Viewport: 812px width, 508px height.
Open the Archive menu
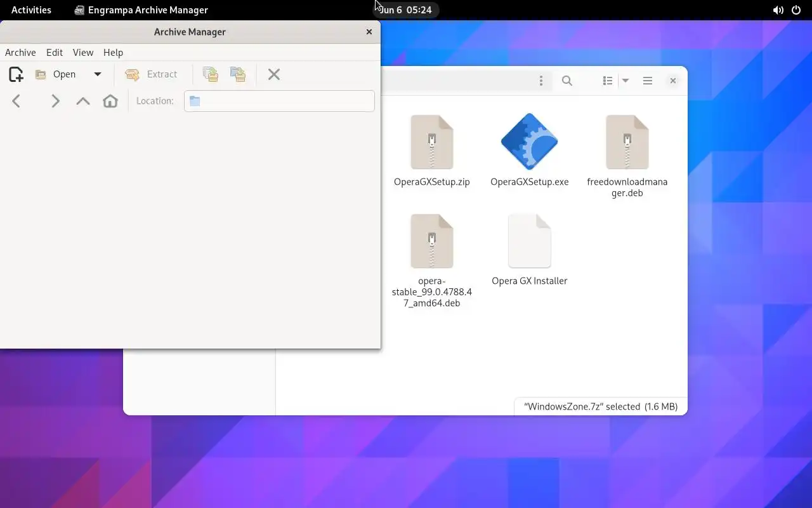20,53
